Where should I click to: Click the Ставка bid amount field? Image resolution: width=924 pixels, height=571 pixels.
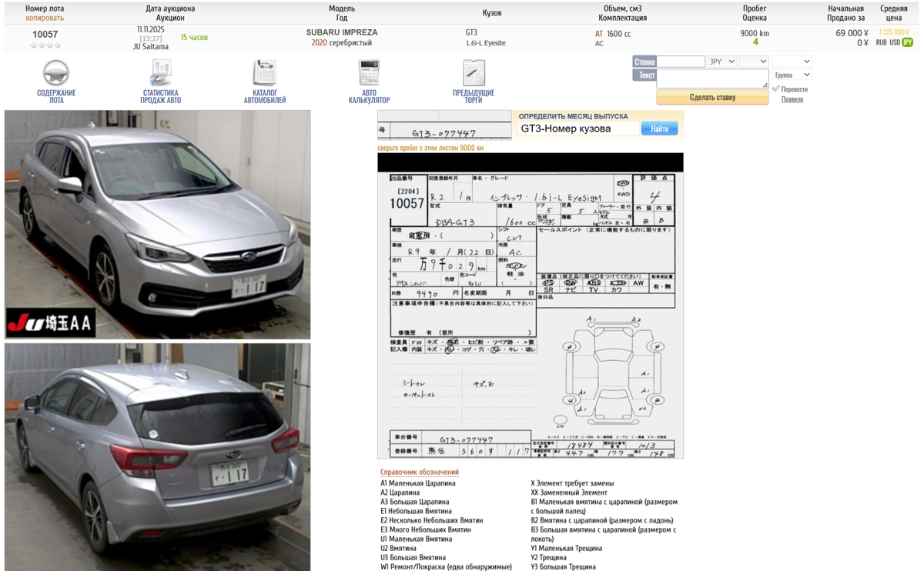point(681,62)
